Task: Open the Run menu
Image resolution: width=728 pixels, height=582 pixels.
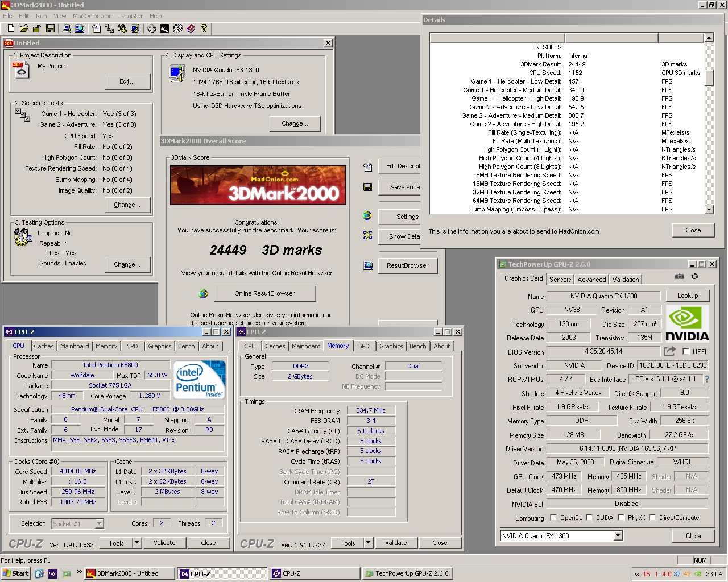Action: click(42, 16)
